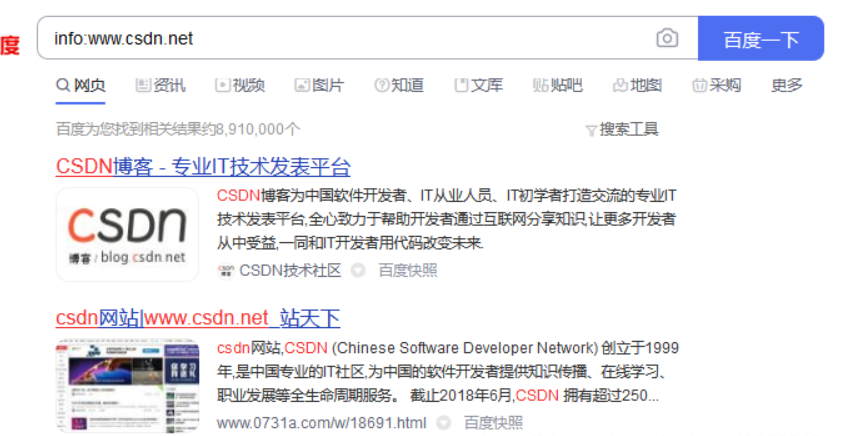This screenshot has height=436, width=860.
Task: Click the CSDN博客 description text snippet
Action: point(446,219)
